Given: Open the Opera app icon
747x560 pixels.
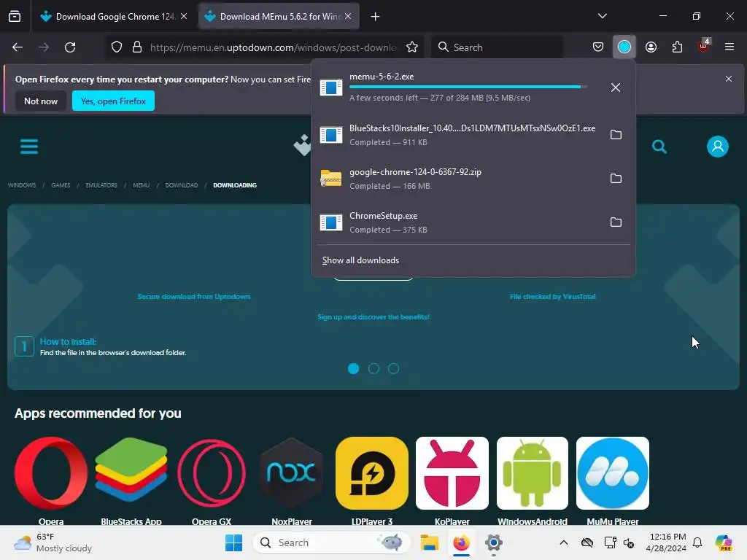Looking at the screenshot, I should tap(51, 473).
